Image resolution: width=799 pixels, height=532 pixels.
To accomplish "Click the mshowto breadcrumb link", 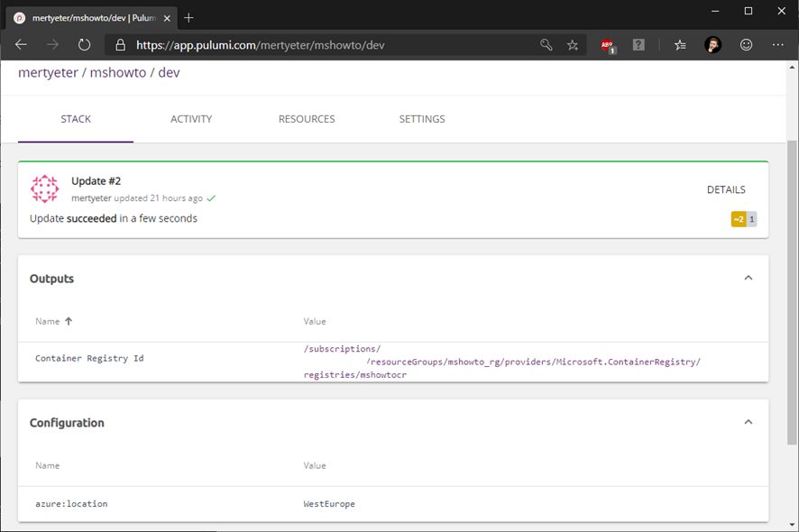I will point(118,73).
